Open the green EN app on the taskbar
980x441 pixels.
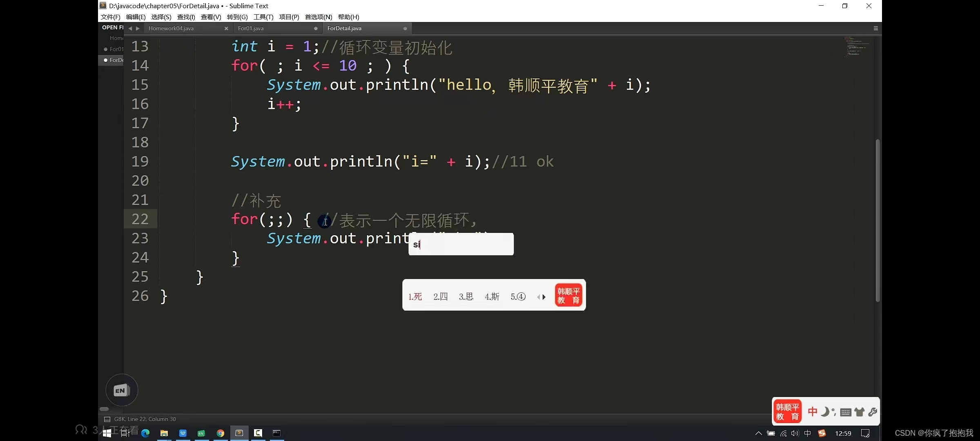point(201,433)
